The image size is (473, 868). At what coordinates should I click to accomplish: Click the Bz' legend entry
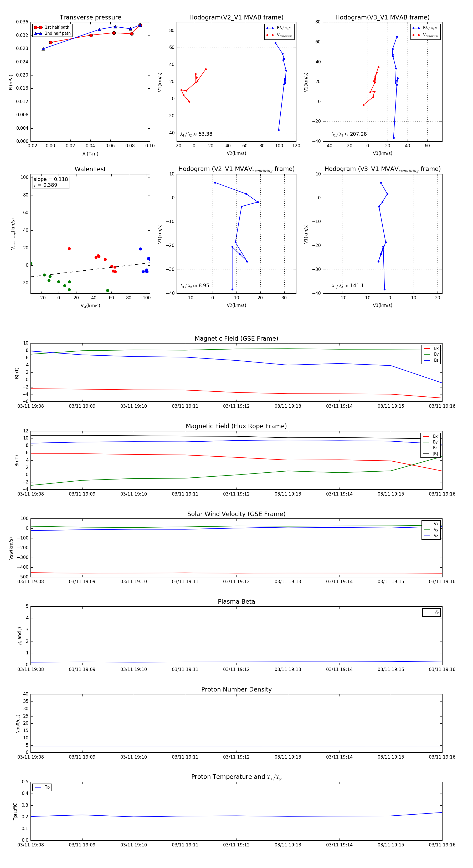(431, 448)
